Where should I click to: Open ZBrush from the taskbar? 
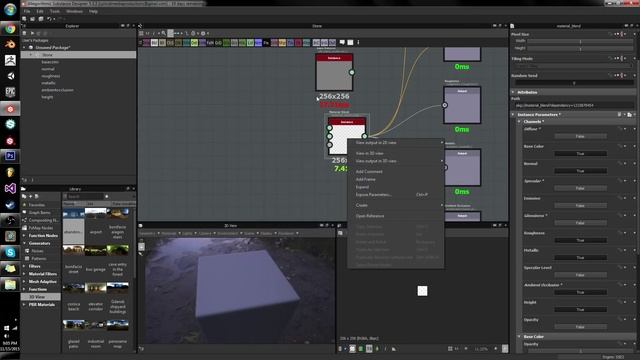(10, 60)
